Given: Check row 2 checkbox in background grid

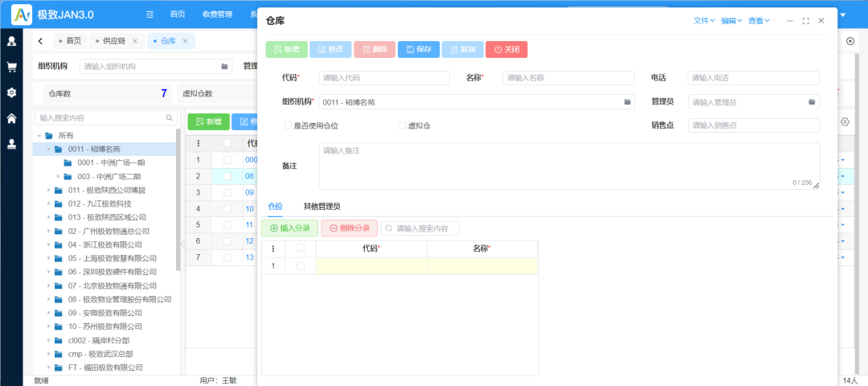Looking at the screenshot, I should [x=227, y=175].
